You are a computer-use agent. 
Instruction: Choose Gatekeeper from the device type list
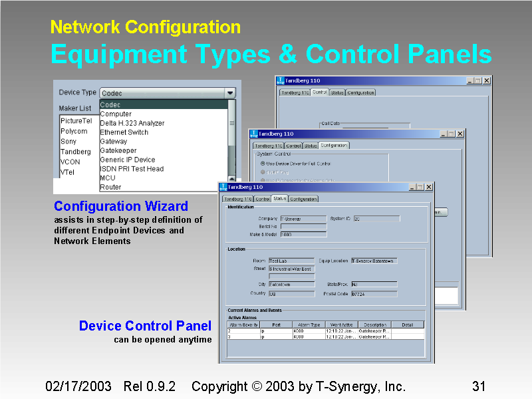pos(118,150)
